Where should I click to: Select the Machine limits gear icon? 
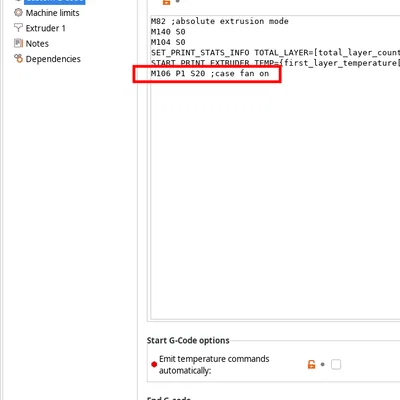tap(18, 13)
